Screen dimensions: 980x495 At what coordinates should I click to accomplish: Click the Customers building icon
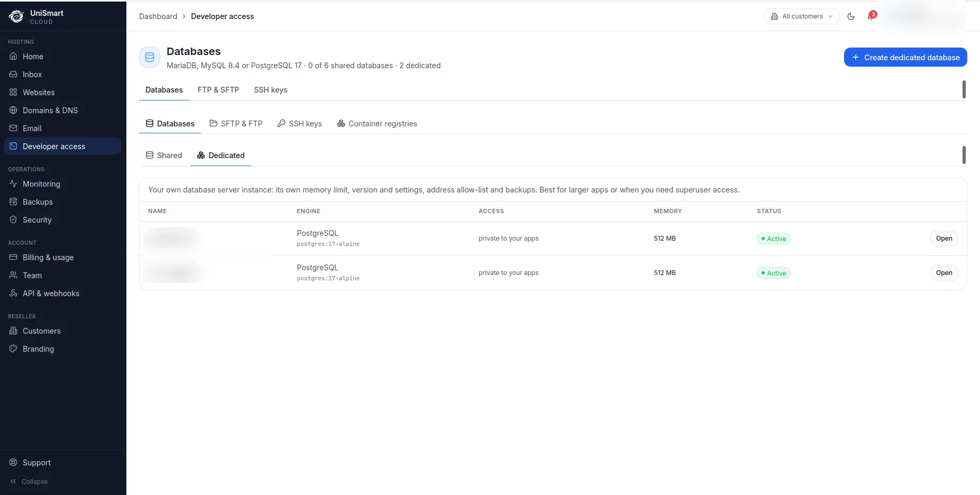[x=13, y=331]
